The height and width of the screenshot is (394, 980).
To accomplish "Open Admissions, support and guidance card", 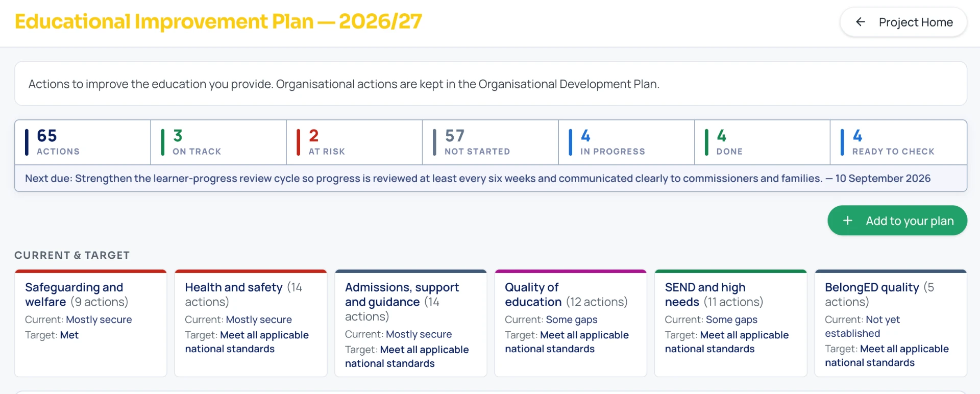I will pos(411,323).
